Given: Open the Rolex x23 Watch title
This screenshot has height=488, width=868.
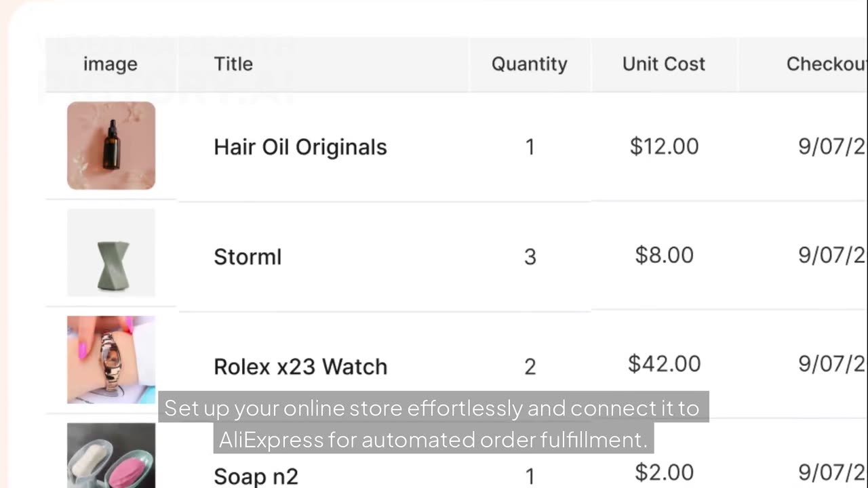Looking at the screenshot, I should tap(300, 367).
